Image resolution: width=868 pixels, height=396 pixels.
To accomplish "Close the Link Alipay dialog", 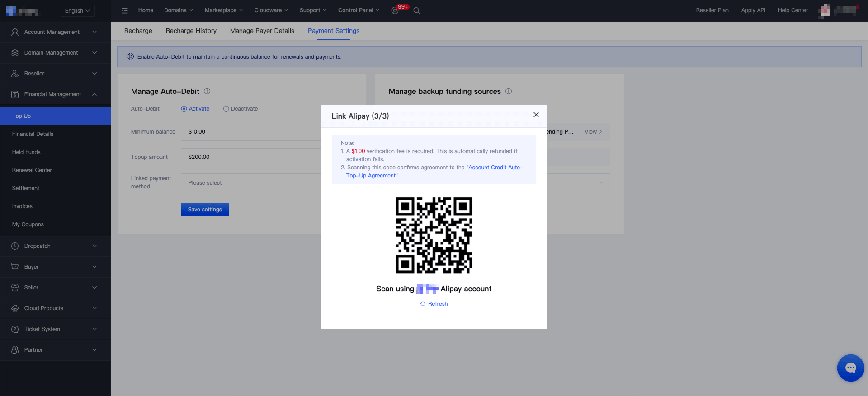I will coord(536,115).
